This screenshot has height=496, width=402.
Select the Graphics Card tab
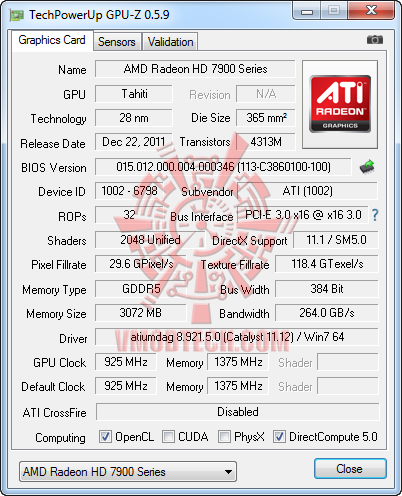point(52,40)
